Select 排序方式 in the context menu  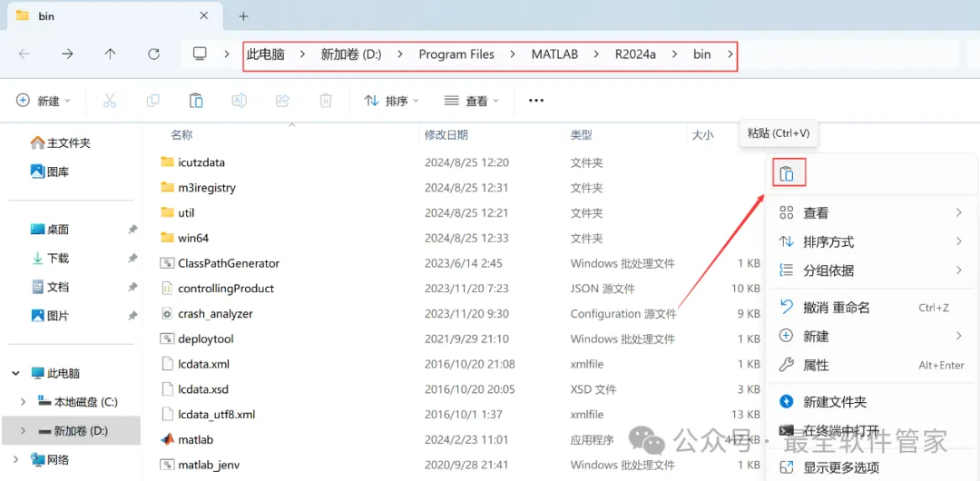(871, 241)
